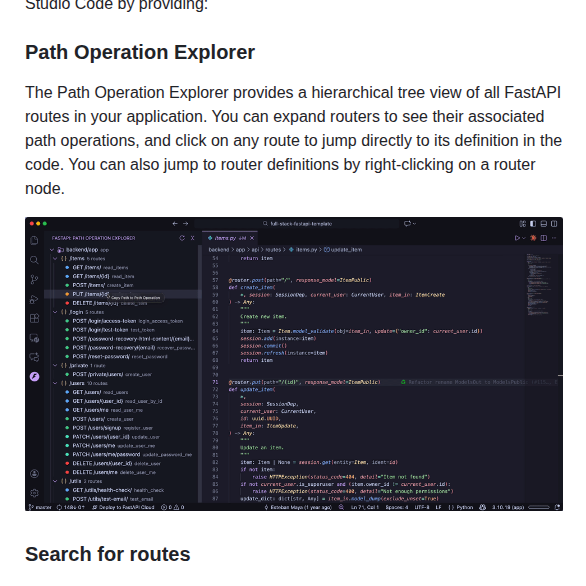Select GET /items/ read_items route

(123, 267)
